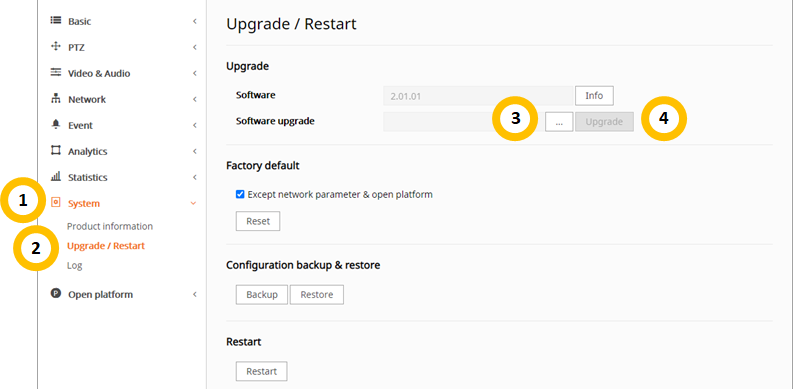Click the Info button next to Software
Viewport: 793px width, 389px height.
click(x=594, y=96)
